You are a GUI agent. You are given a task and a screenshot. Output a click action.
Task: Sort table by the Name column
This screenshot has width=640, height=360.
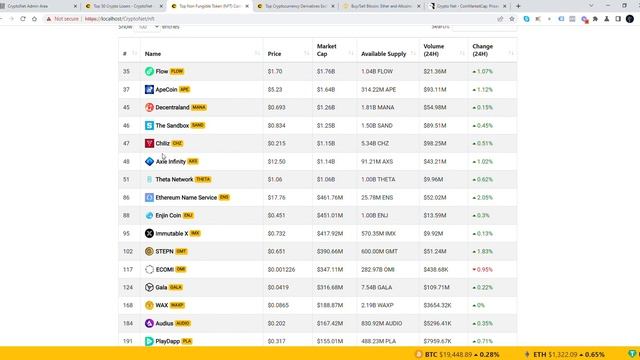pos(202,54)
